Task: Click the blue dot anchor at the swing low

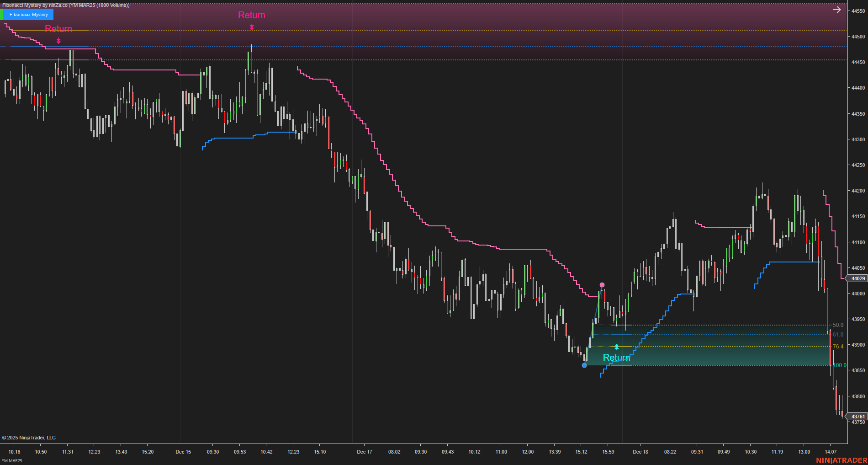Action: pyautogui.click(x=584, y=365)
